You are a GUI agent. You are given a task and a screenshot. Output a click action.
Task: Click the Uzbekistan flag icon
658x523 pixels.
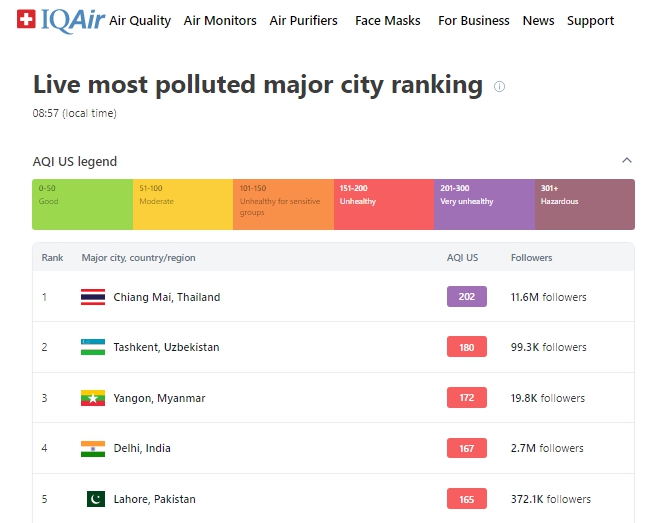click(x=93, y=347)
